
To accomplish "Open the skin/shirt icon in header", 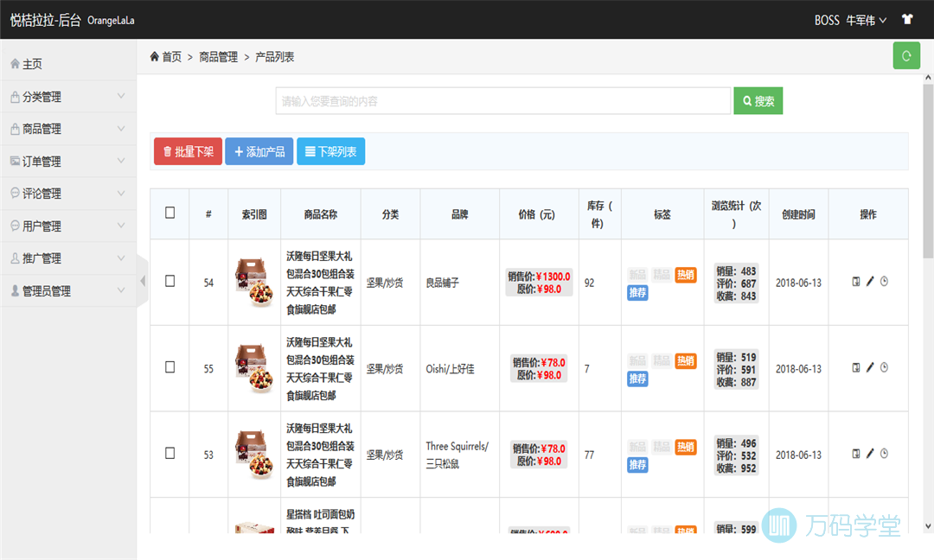I will point(907,20).
